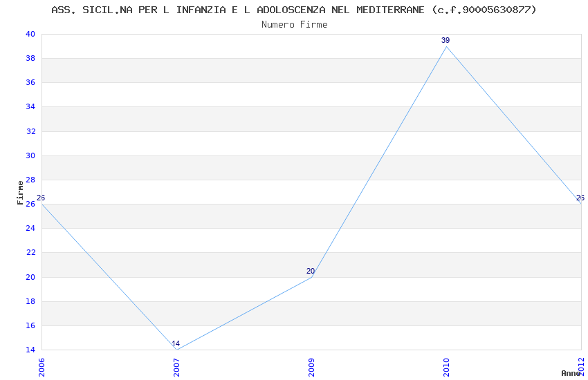Click the y-axis tick value 38
Screen dimensions: 588x380
click(x=30, y=59)
